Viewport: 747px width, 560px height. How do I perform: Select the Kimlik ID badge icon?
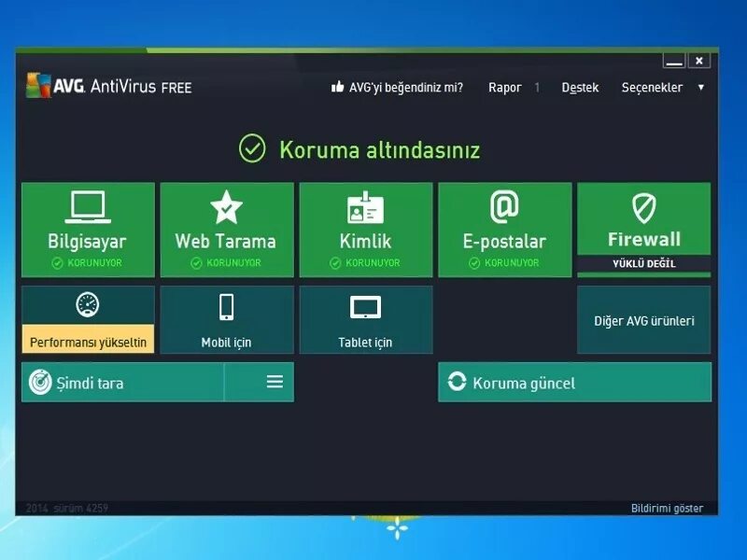tap(365, 207)
